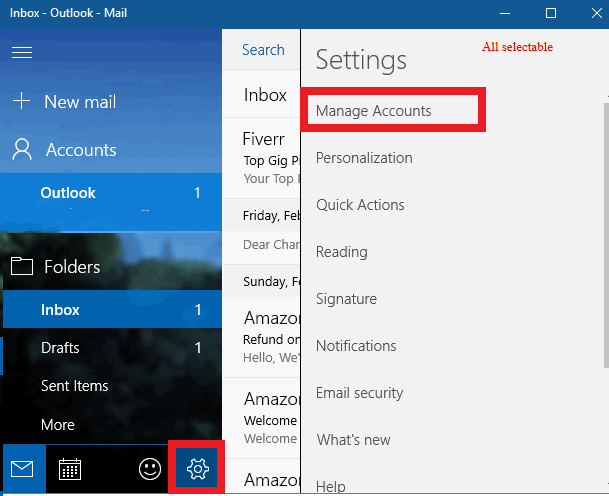Open the Accounts section label
This screenshot has width=609, height=496.
(81, 150)
